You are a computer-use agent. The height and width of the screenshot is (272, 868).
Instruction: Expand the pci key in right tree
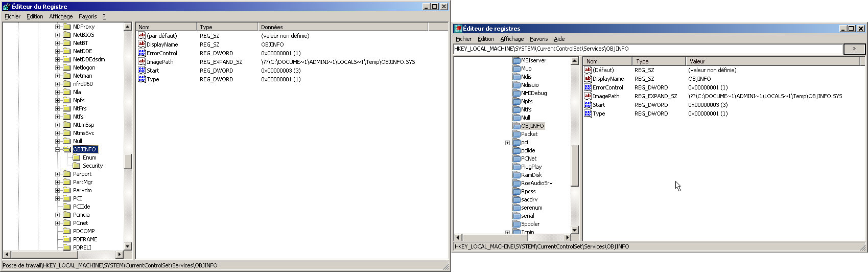[507, 143]
